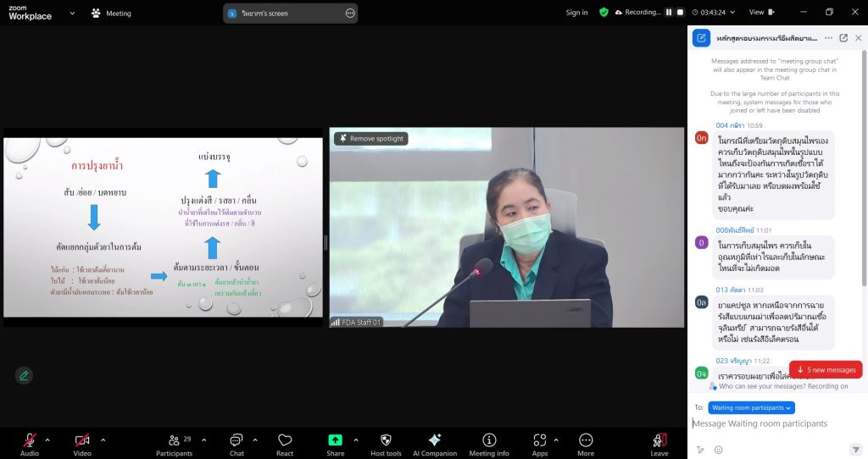The width and height of the screenshot is (868, 459).
Task: Click the 5 new messages button
Action: (x=826, y=369)
